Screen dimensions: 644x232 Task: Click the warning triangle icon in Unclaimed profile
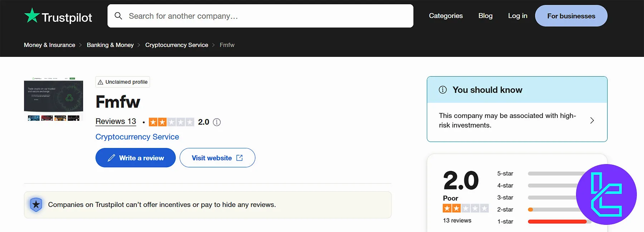[x=101, y=82]
